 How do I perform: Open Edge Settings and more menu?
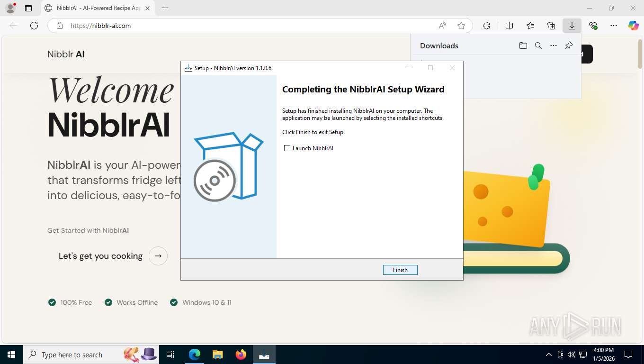614,26
